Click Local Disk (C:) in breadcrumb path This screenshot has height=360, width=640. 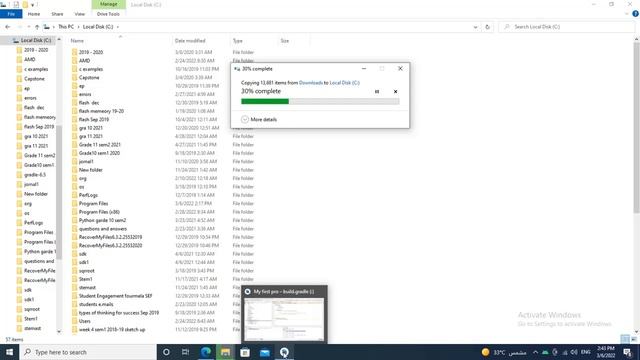(98, 27)
